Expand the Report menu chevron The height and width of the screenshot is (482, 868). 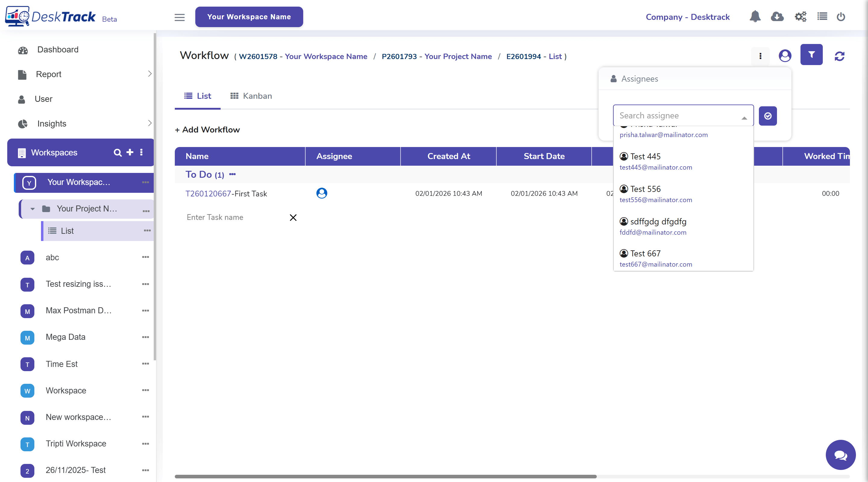coord(149,74)
